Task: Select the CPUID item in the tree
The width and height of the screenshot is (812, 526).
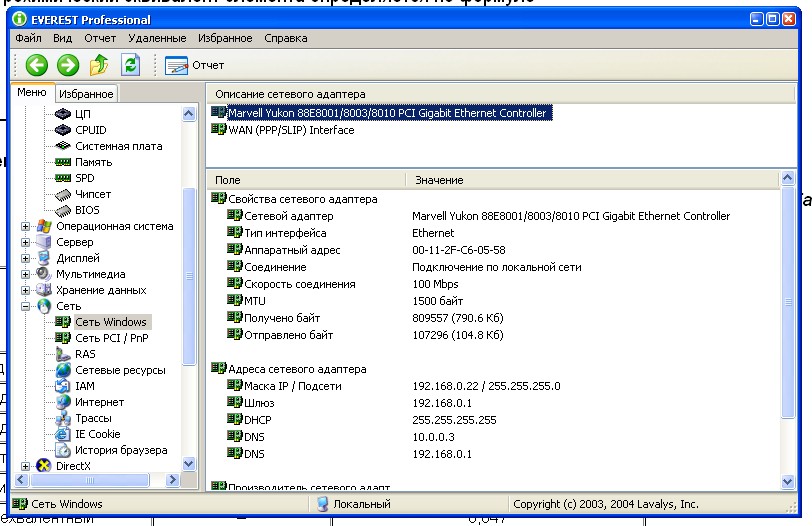Action: point(90,130)
